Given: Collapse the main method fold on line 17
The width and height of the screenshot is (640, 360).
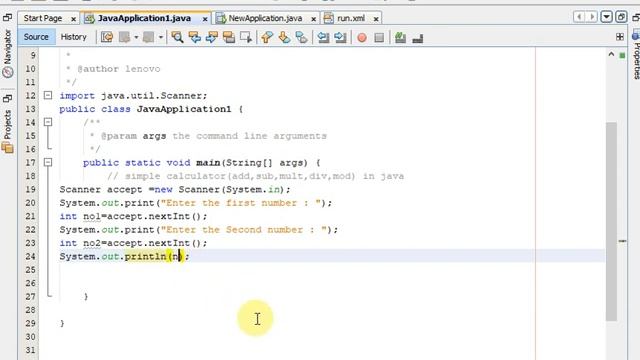Looking at the screenshot, I should 48,162.
